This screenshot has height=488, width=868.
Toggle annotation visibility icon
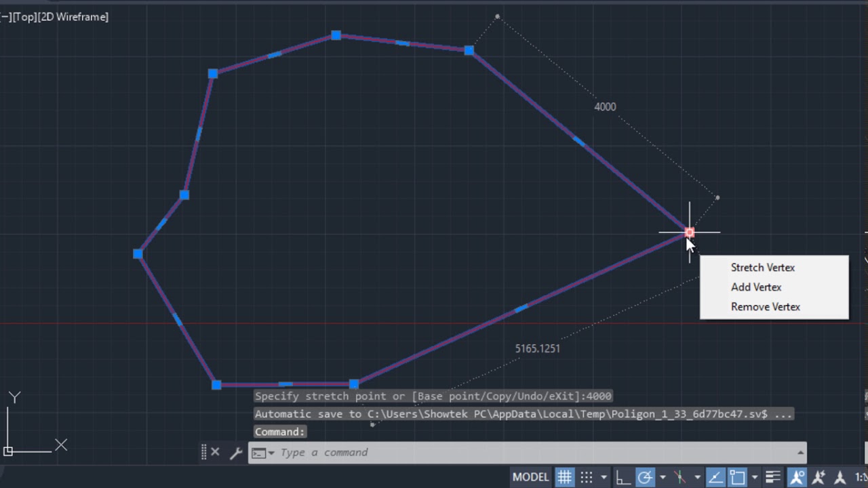(797, 477)
